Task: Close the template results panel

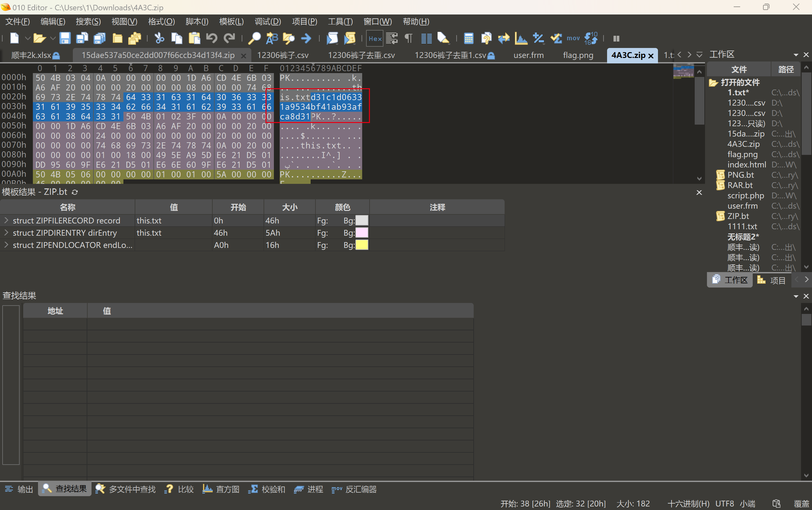Action: click(x=699, y=192)
